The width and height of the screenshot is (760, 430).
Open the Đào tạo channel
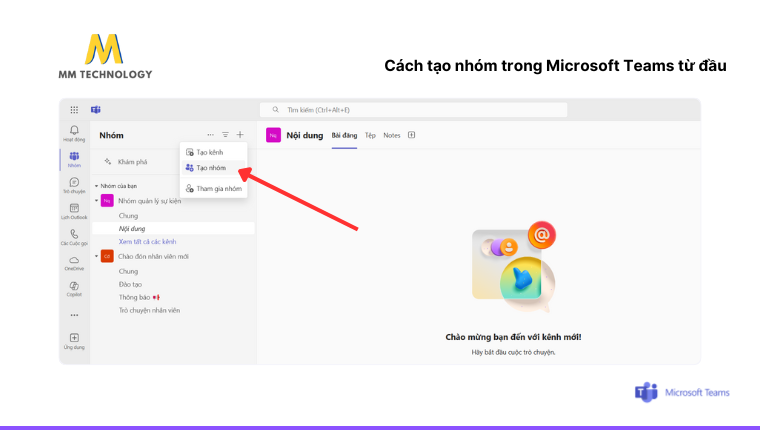click(130, 285)
